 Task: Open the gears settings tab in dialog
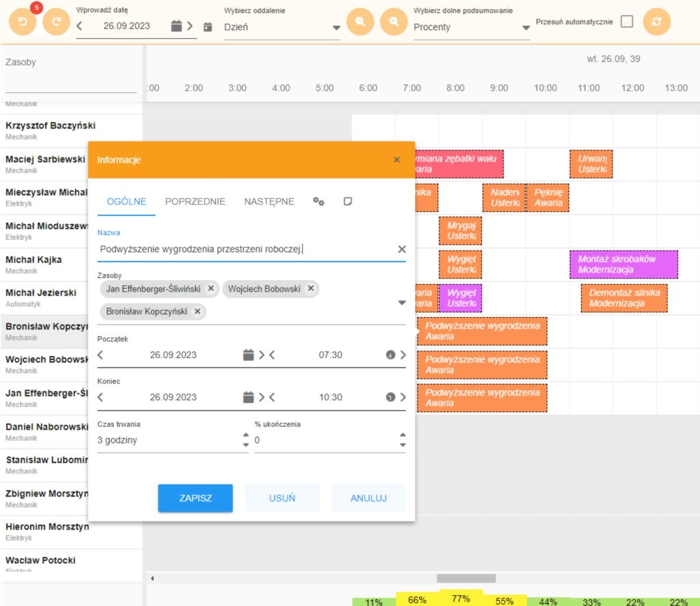pyautogui.click(x=319, y=201)
